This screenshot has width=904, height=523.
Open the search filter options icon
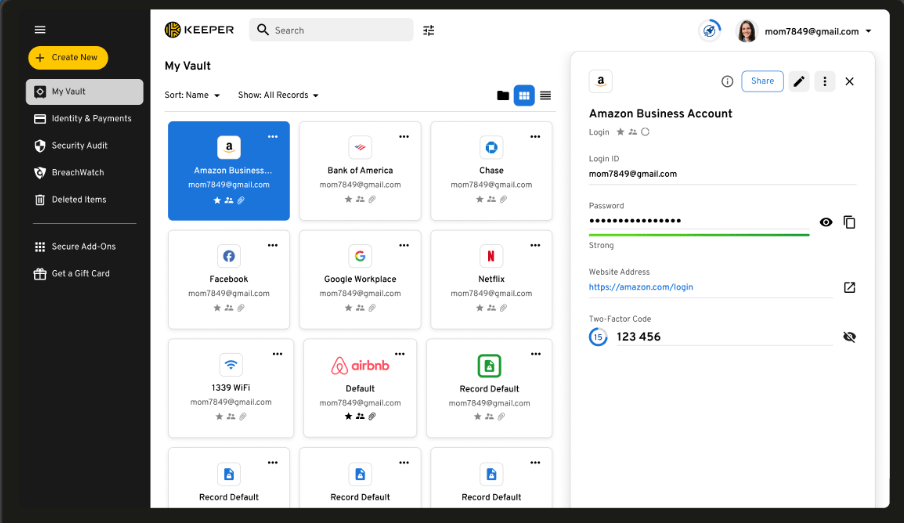pos(428,31)
